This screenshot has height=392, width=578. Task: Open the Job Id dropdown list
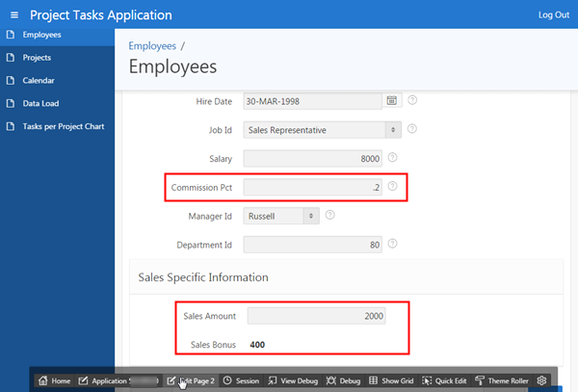click(x=322, y=130)
